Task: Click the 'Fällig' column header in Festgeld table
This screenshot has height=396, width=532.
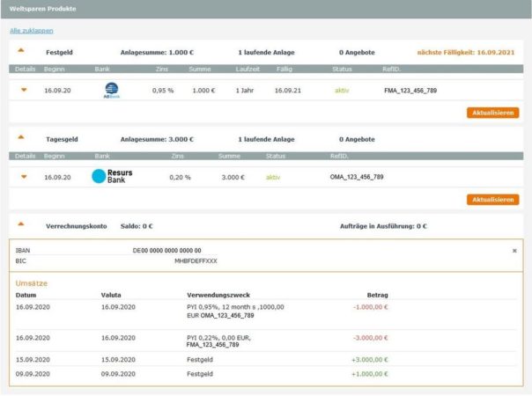Action: (x=284, y=70)
